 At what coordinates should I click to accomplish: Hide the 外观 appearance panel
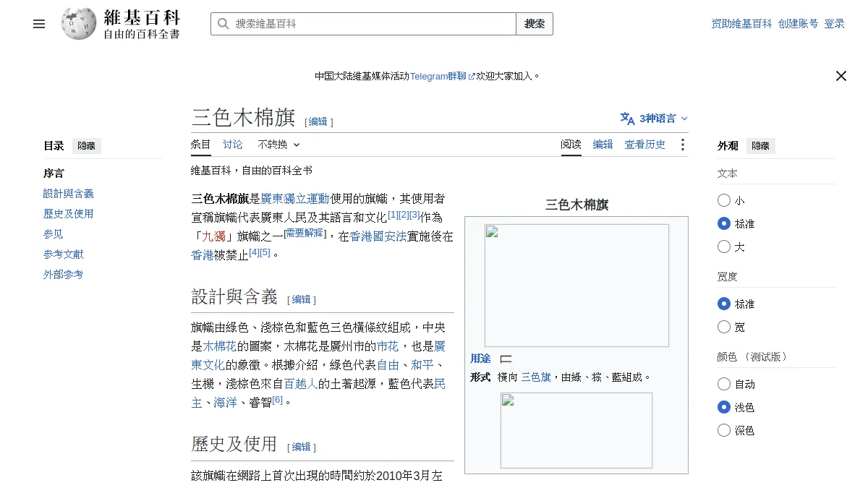pos(760,146)
